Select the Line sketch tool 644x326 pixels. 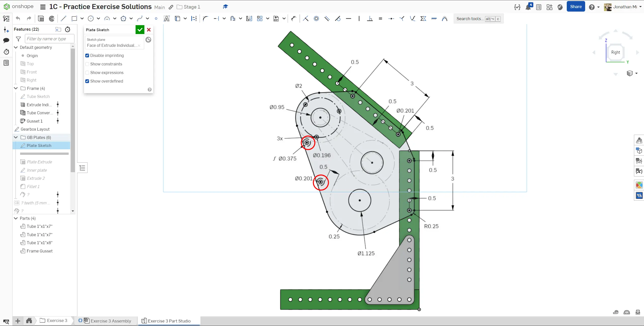pyautogui.click(x=63, y=18)
